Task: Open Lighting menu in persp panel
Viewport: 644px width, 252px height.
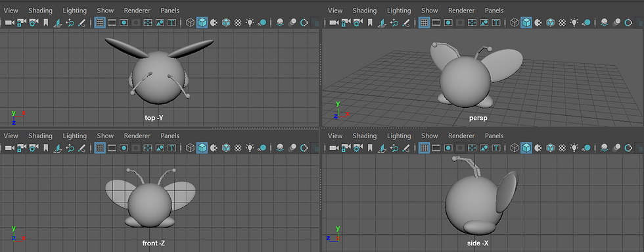Action: point(400,11)
